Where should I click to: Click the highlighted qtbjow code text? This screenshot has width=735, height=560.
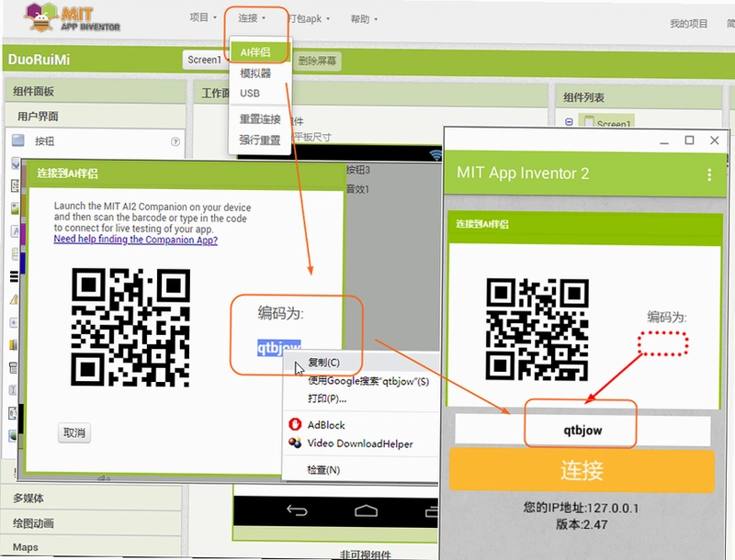tap(279, 347)
